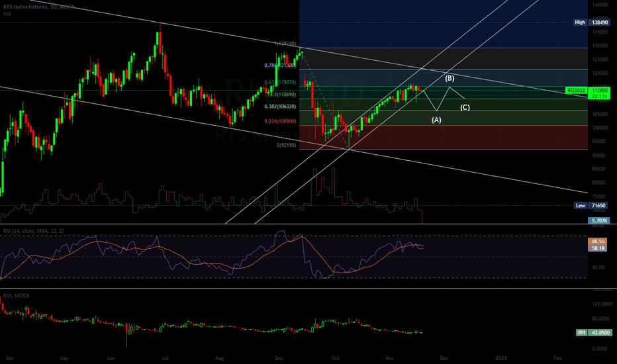The width and height of the screenshot is (617, 364).
Task: Select the 0.786 Fibonacci level label
Action: click(x=280, y=66)
